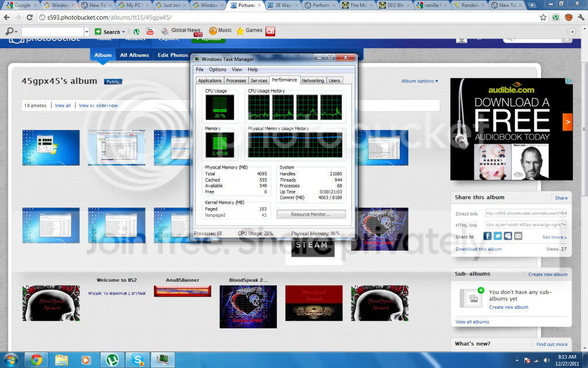The height and width of the screenshot is (368, 588).
Task: Click the Find out more link
Action: [x=552, y=344]
